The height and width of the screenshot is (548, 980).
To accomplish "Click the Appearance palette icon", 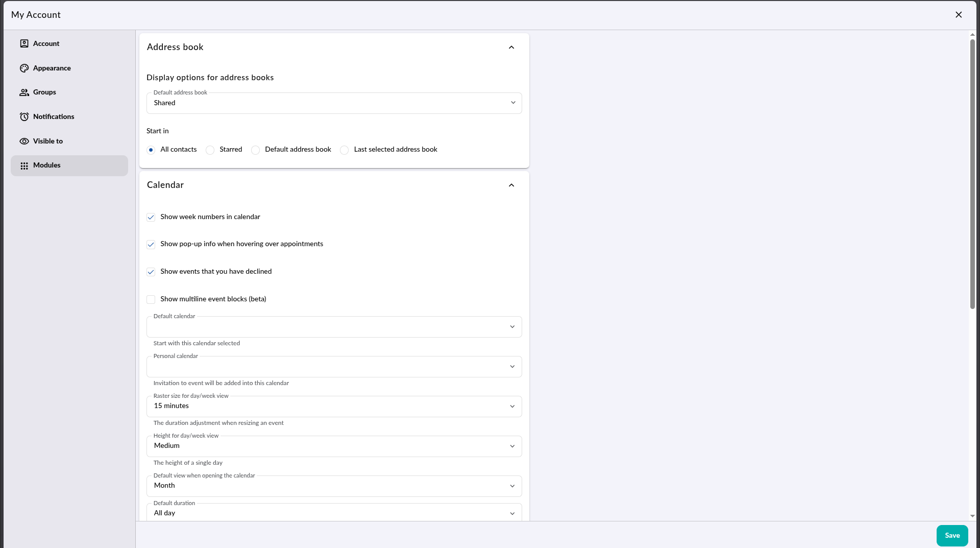I will (24, 68).
